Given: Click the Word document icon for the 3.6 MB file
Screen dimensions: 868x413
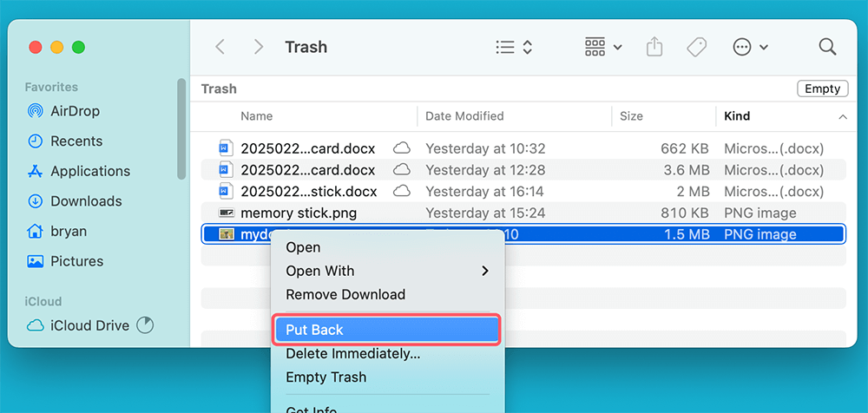Looking at the screenshot, I should point(225,170).
